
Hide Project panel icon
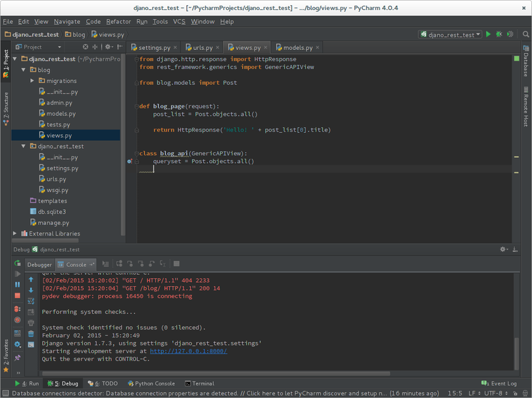tap(120, 47)
